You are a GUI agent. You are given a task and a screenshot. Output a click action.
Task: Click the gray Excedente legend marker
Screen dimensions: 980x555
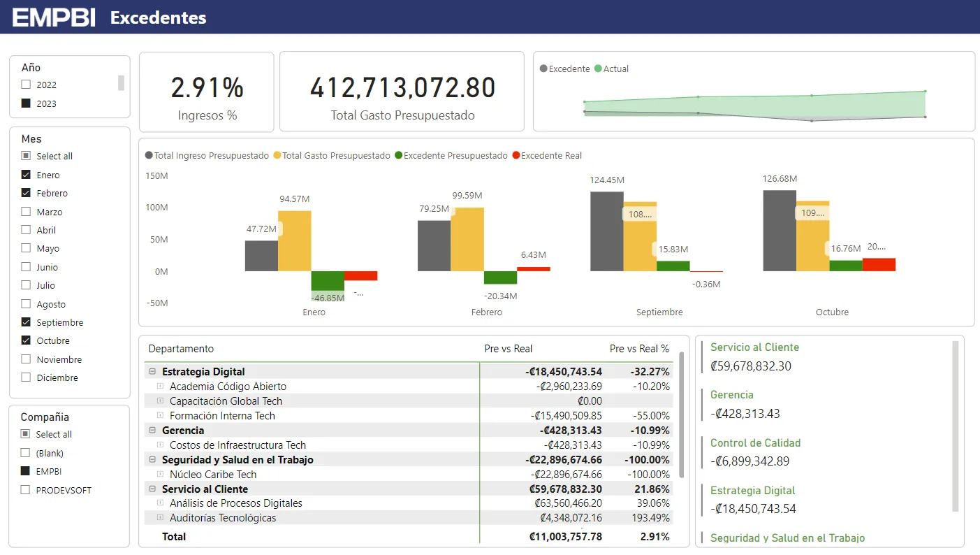[x=543, y=69]
